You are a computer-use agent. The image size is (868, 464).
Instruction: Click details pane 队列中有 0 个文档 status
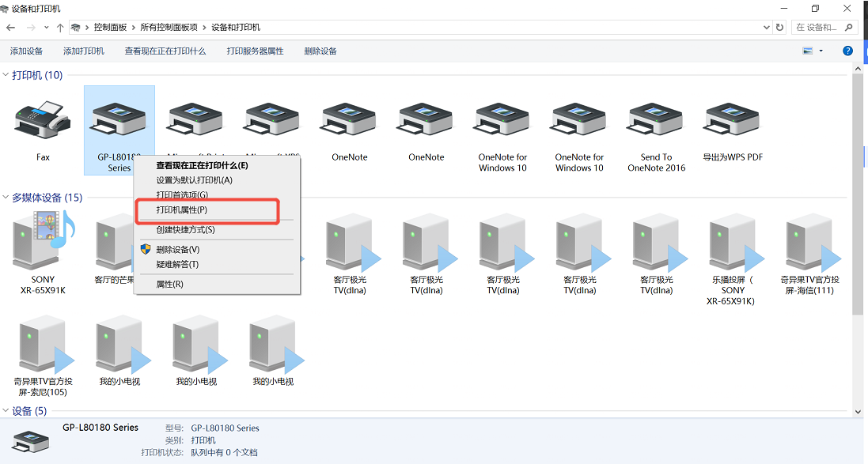224,452
